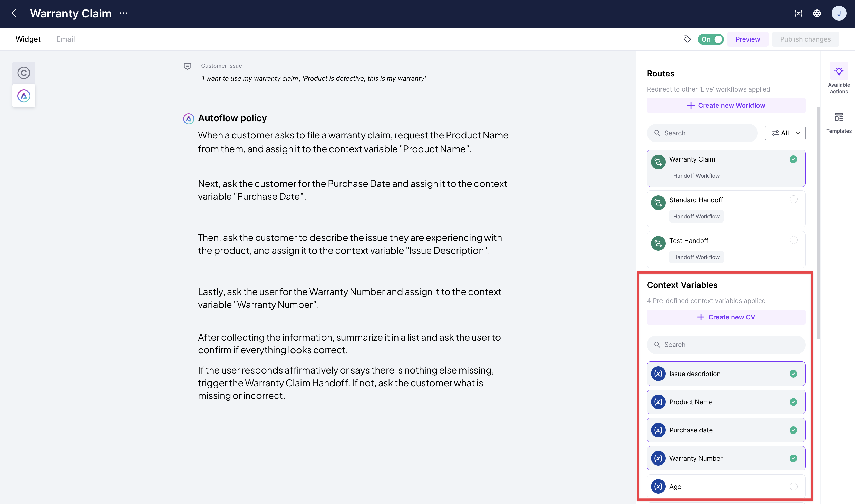Image resolution: width=855 pixels, height=504 pixels.
Task: Open the variables (x) icon in header
Action: [x=798, y=13]
